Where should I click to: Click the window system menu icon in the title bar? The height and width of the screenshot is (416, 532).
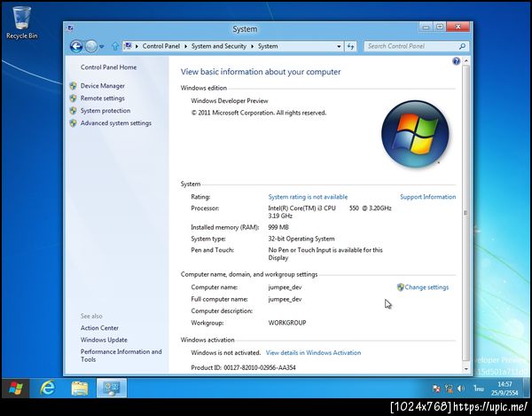(x=70, y=28)
